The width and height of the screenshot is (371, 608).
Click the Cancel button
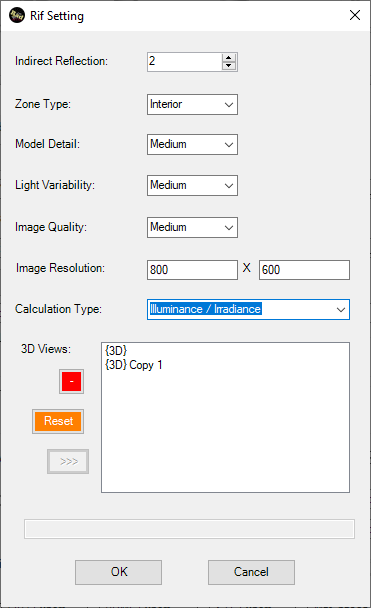tap(251, 572)
